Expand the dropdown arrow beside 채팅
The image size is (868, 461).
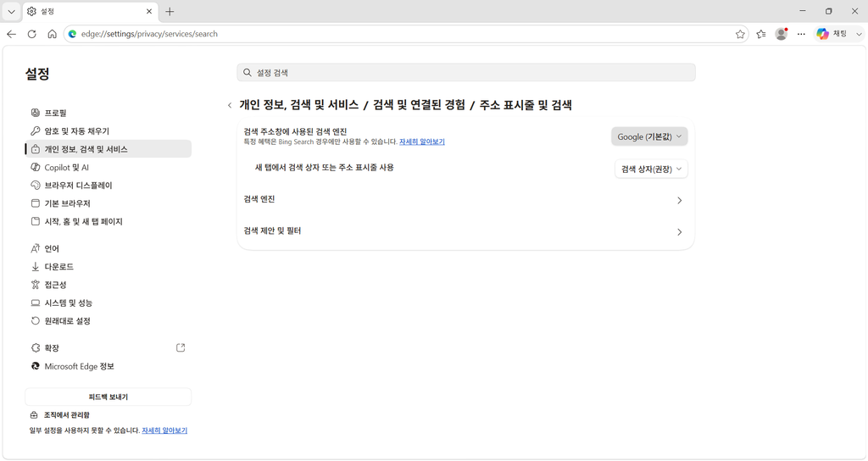coord(859,34)
